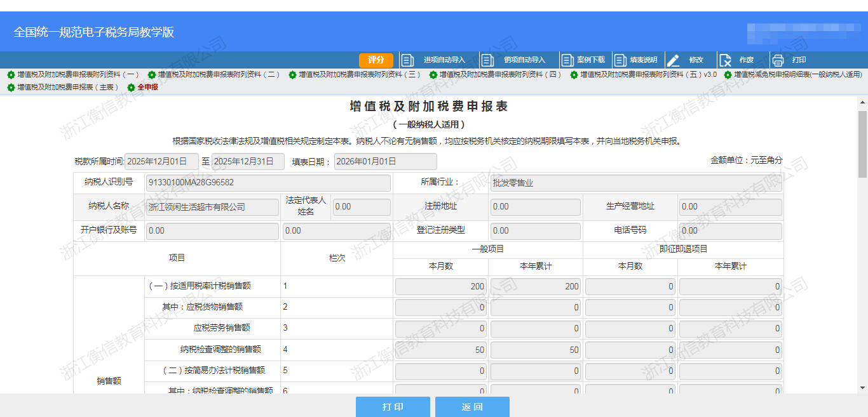Click the 返回 button at bottom
This screenshot has height=417, width=868.
point(472,407)
